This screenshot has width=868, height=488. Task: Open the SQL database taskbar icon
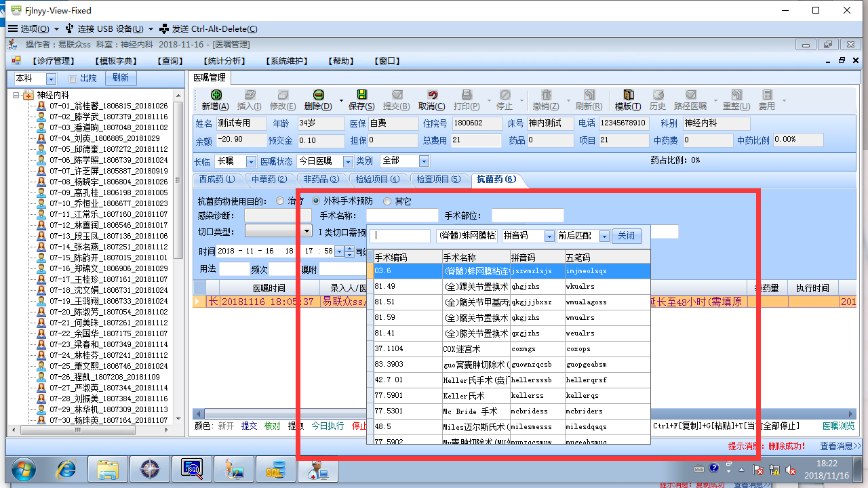click(277, 469)
